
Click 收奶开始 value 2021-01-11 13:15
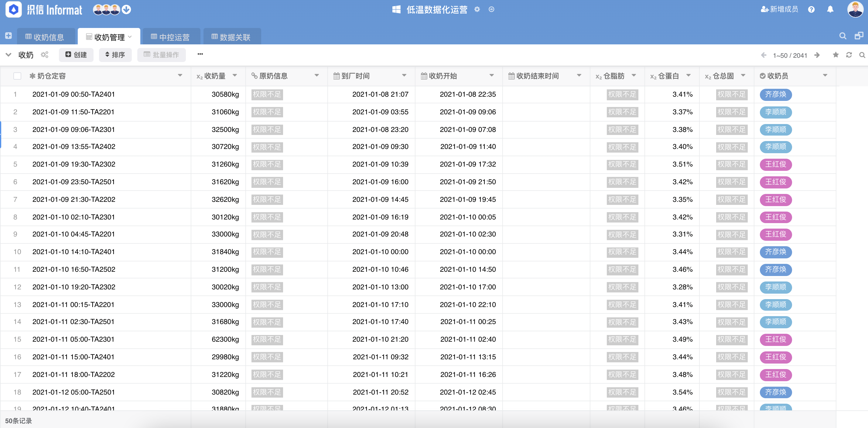click(x=468, y=357)
